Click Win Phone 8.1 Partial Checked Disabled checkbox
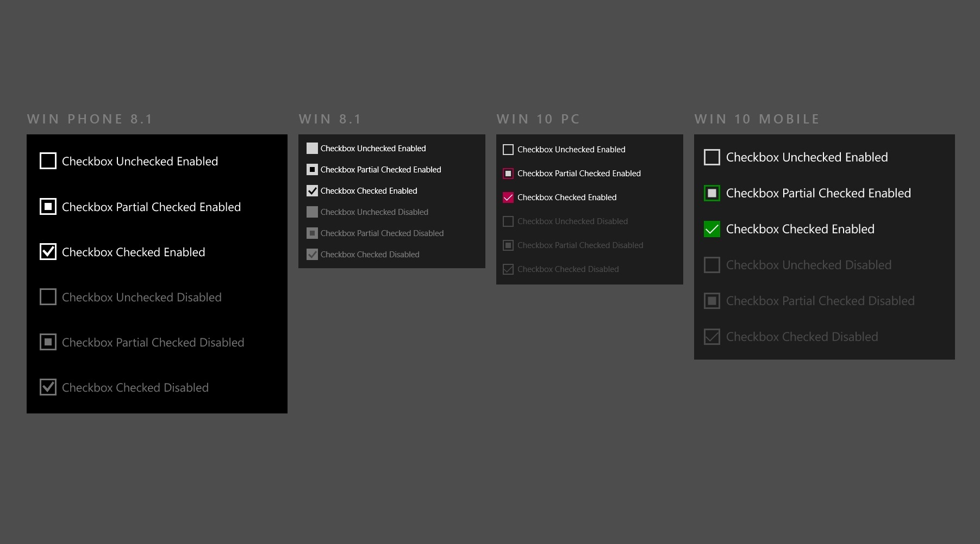This screenshot has height=544, width=980. click(48, 342)
